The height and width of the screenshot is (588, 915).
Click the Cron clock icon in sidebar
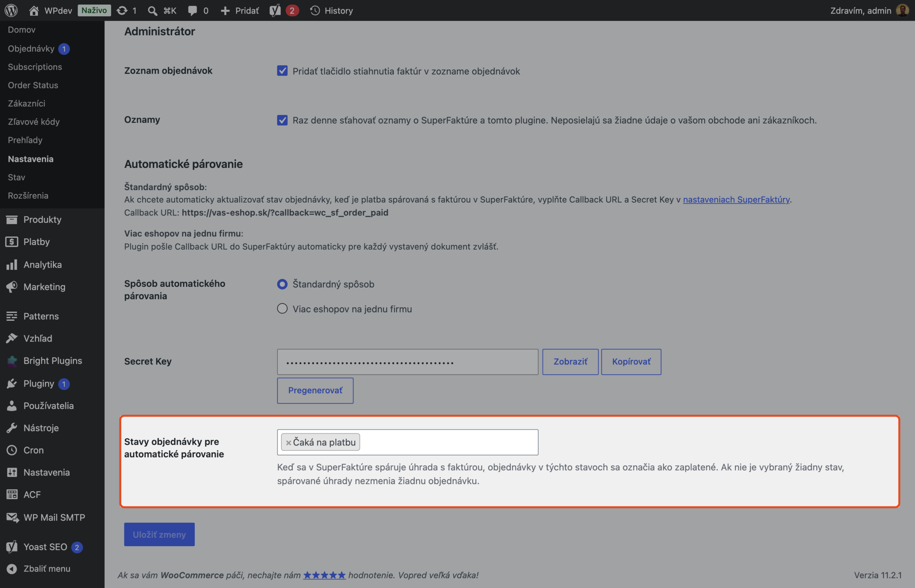[12, 450]
